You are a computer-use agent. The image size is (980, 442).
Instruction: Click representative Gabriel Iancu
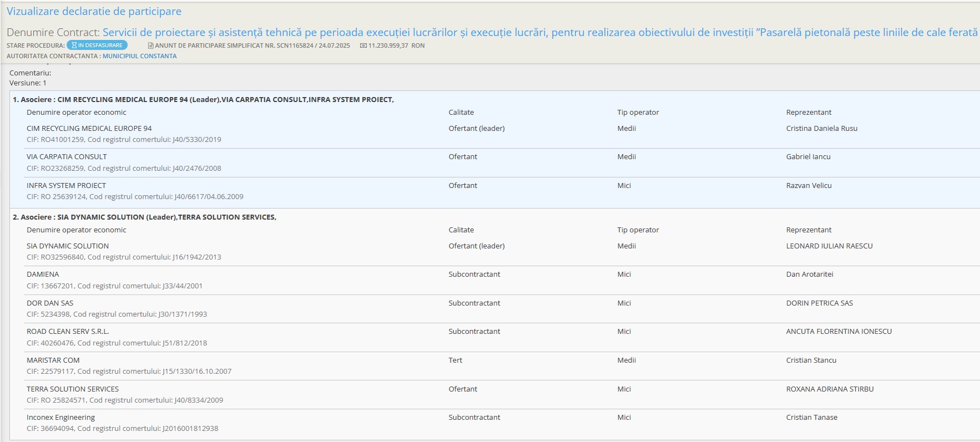[x=809, y=156]
